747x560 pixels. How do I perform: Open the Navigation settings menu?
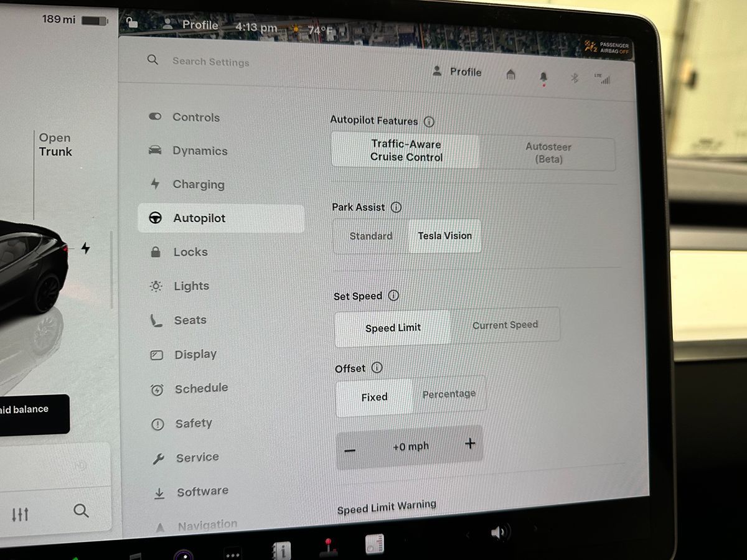click(196, 526)
